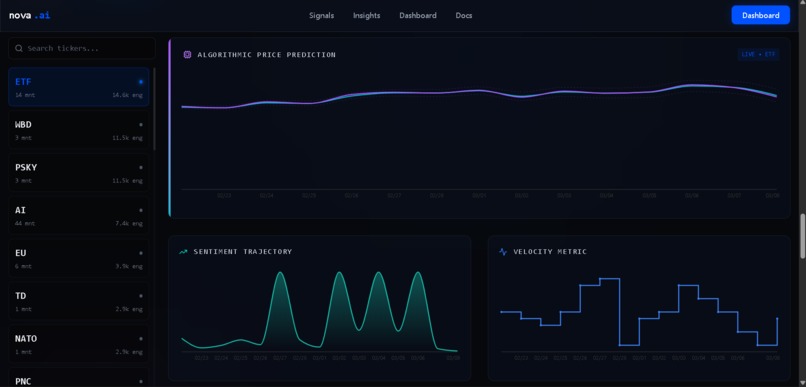Select the PNC ticker card

click(79, 377)
